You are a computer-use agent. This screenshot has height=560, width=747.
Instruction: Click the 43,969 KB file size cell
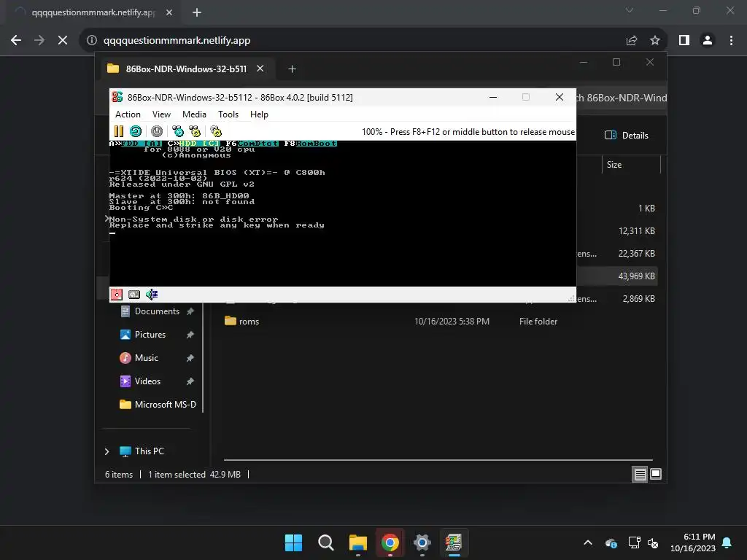point(636,276)
